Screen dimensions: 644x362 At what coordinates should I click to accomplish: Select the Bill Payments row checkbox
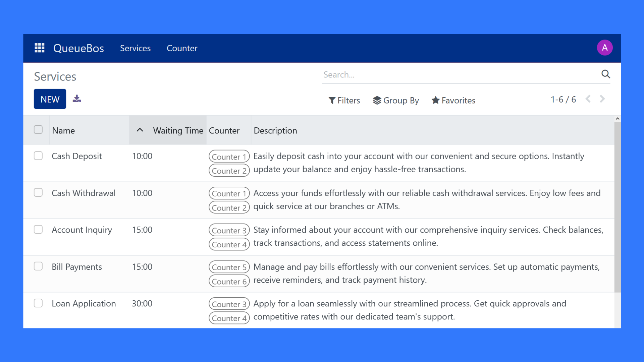[38, 266]
